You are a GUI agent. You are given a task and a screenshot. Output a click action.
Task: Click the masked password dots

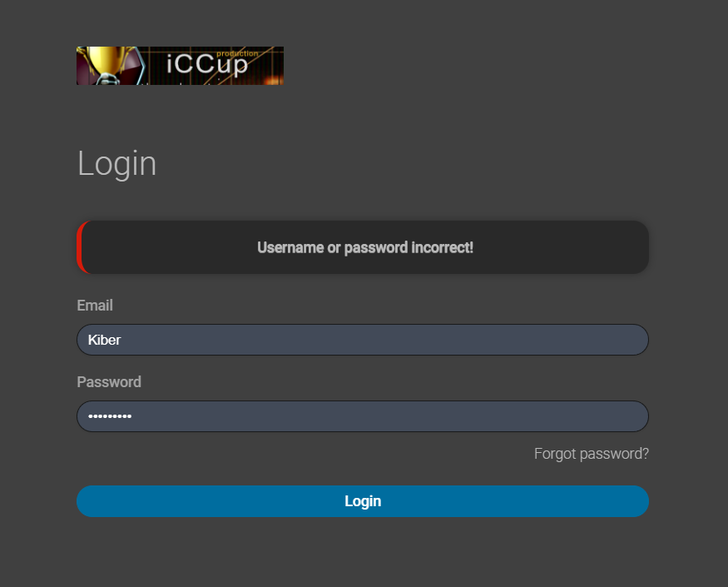(110, 416)
